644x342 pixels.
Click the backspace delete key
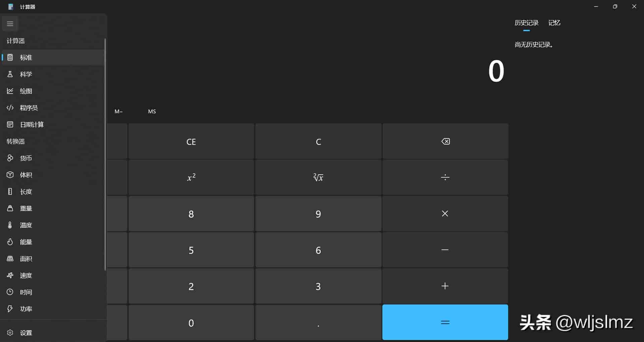(445, 141)
